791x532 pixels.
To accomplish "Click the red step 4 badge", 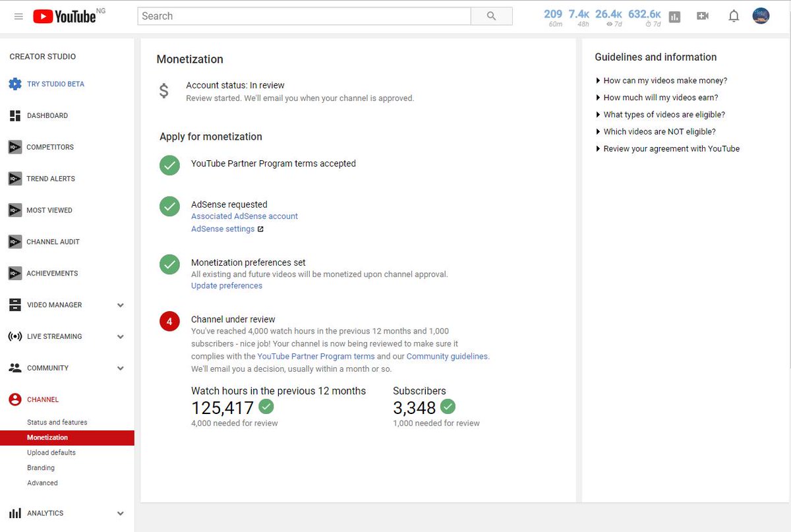I will 169,322.
